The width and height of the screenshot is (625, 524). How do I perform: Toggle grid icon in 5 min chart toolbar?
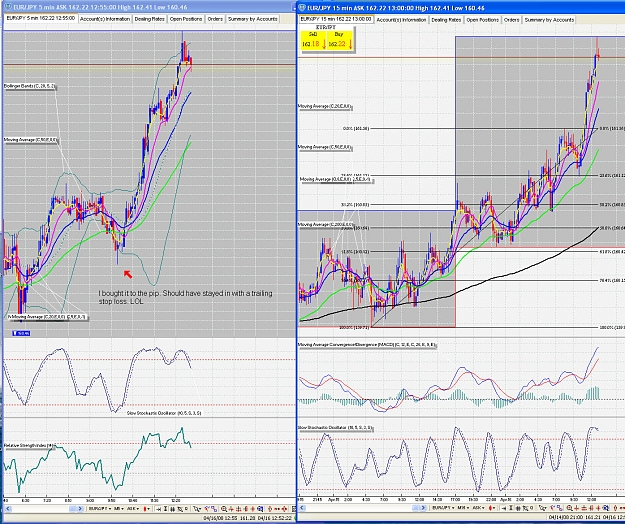(x=173, y=508)
